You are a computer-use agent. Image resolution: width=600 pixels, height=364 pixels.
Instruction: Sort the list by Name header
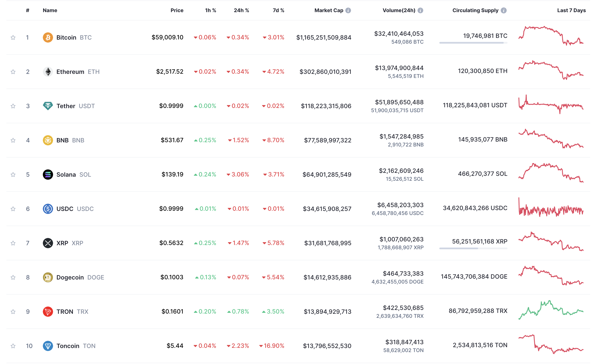click(x=50, y=10)
